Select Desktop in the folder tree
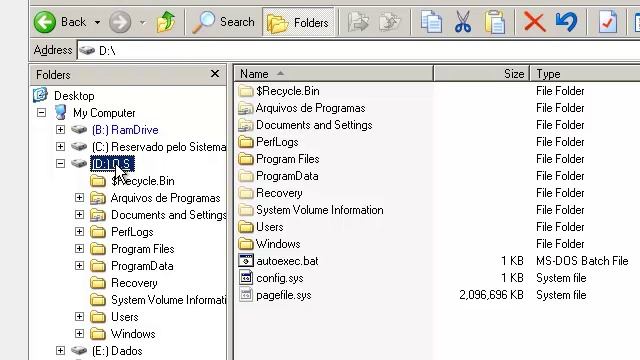640x360 pixels. tap(74, 96)
